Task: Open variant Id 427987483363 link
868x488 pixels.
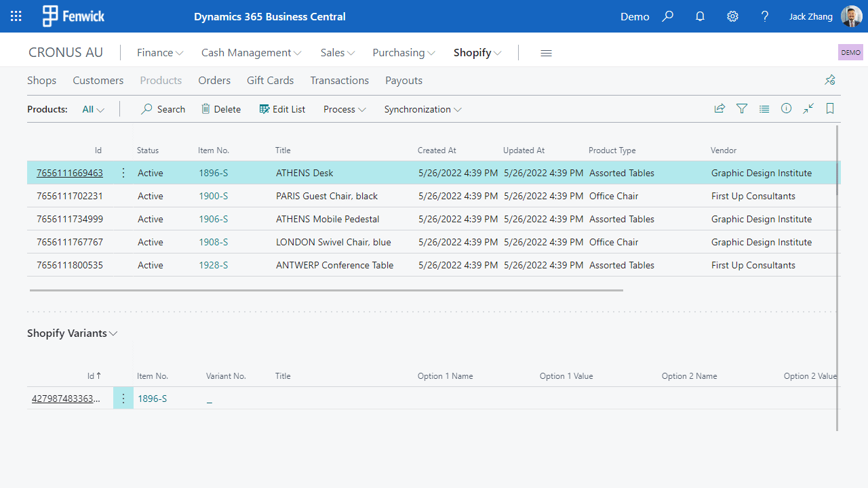Action: point(66,399)
